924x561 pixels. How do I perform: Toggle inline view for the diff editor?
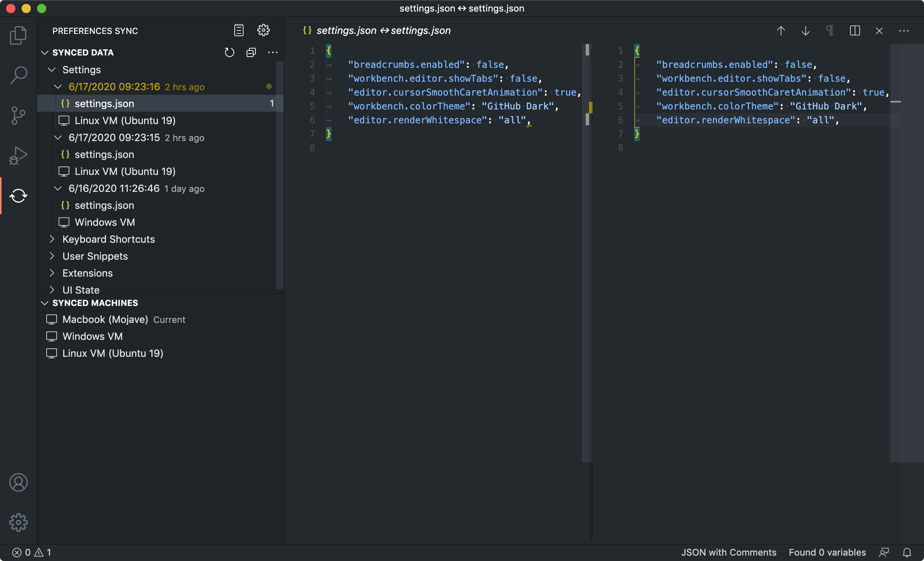point(855,31)
